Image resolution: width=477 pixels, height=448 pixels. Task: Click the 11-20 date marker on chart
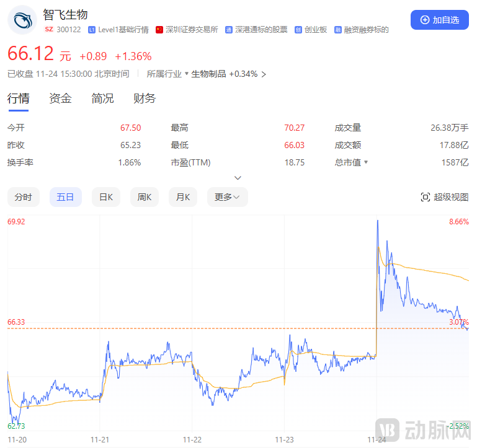[x=17, y=439]
